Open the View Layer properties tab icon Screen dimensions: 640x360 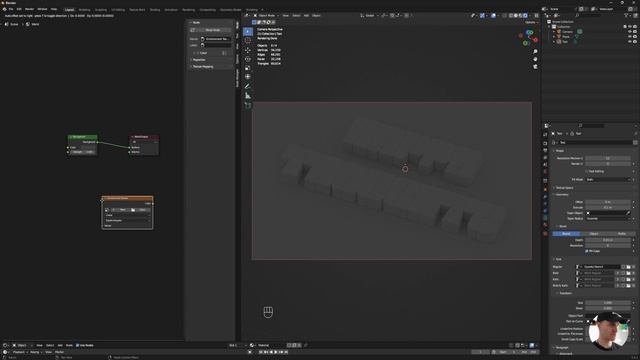pyautogui.click(x=545, y=158)
